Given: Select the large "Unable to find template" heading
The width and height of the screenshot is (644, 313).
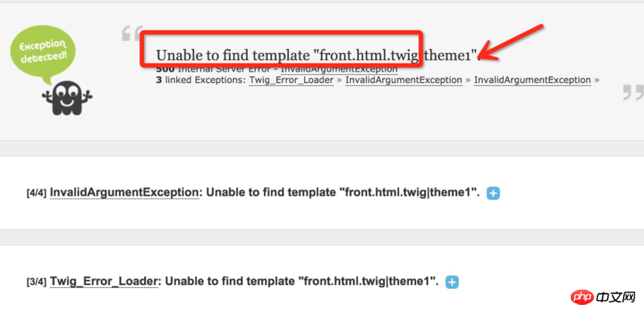Looking at the screenshot, I should 318,55.
